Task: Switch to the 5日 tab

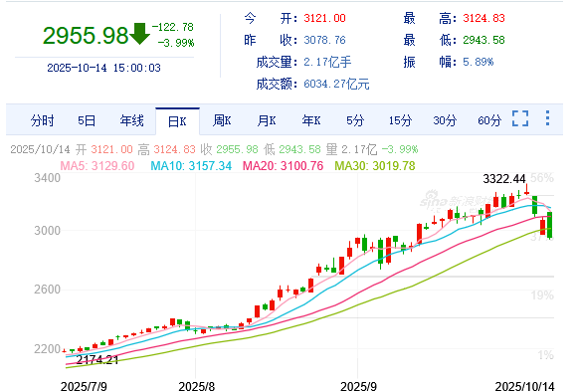Action: (x=87, y=120)
